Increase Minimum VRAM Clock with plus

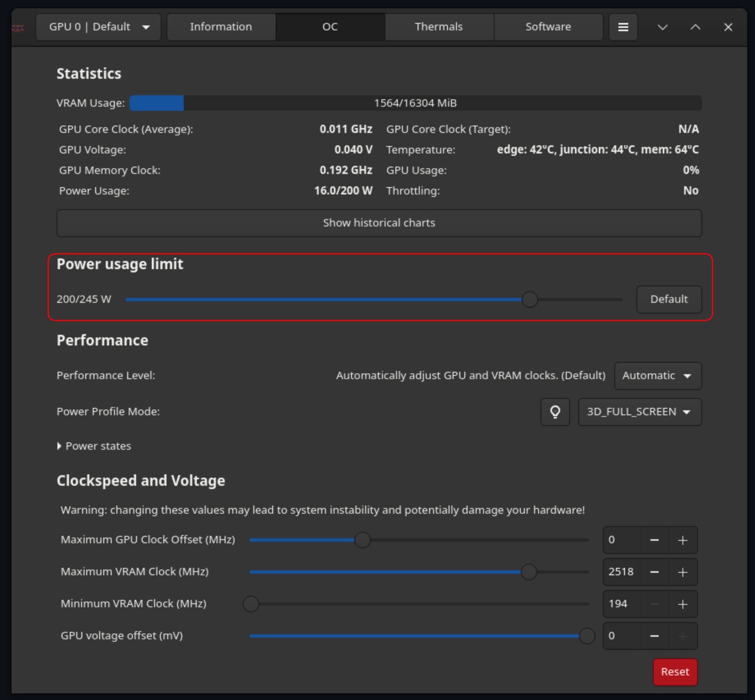[x=683, y=604]
